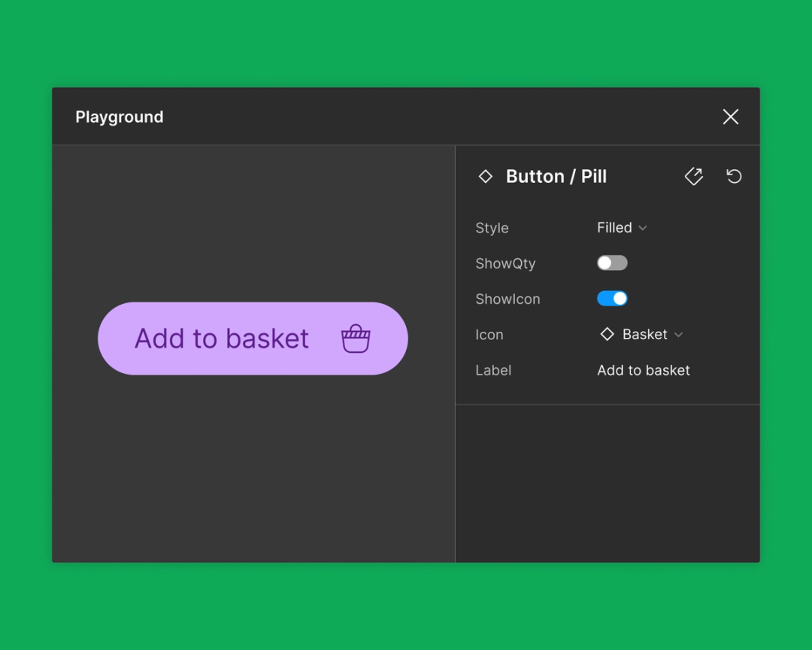Click the basket icon inside the purple button
812x650 pixels.
[355, 339]
